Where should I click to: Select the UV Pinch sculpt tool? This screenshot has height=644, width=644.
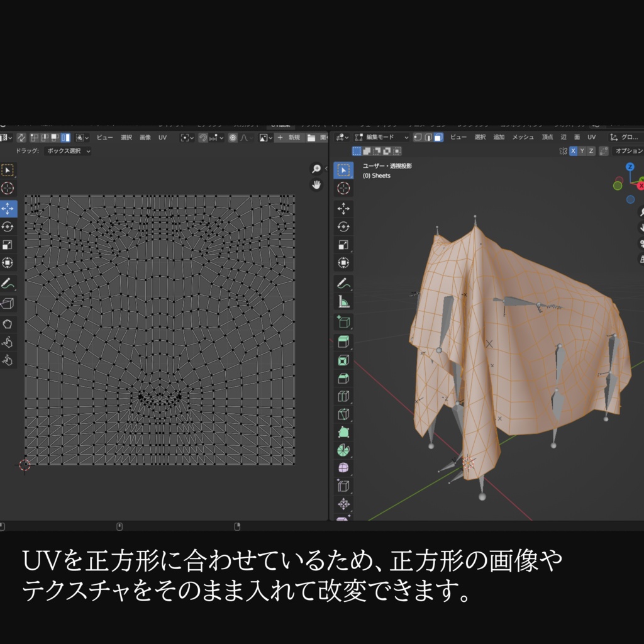pos(8,360)
